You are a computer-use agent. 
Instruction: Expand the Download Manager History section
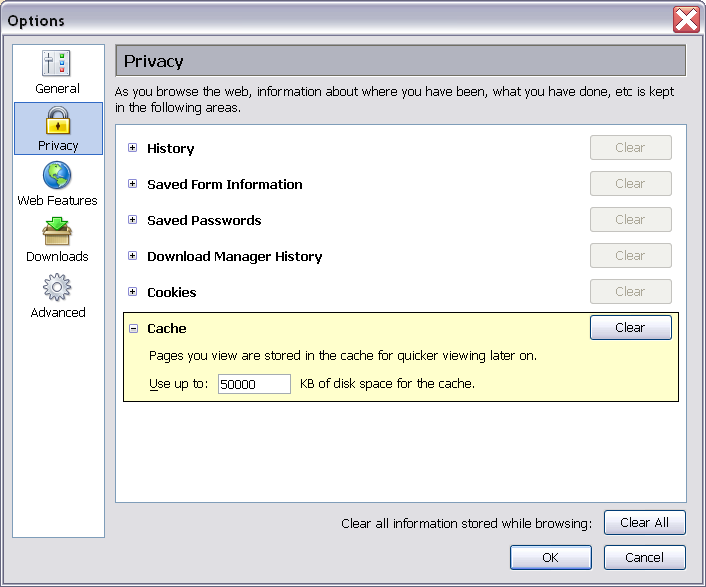coord(132,256)
